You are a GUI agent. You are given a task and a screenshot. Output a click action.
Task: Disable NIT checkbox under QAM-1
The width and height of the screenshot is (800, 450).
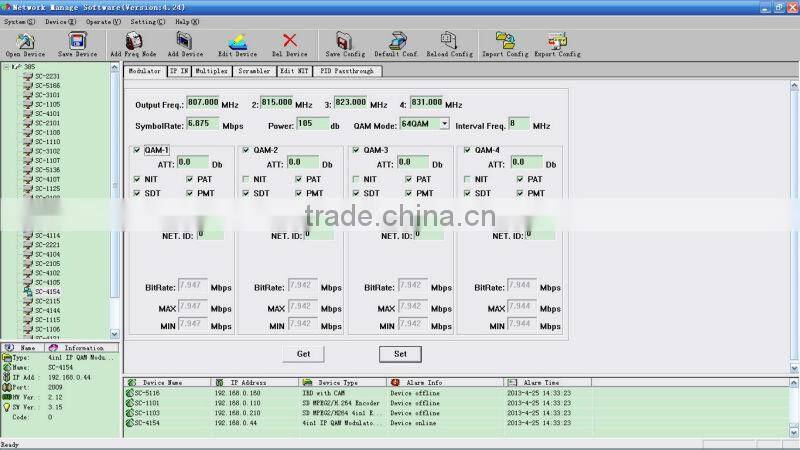[x=137, y=179]
